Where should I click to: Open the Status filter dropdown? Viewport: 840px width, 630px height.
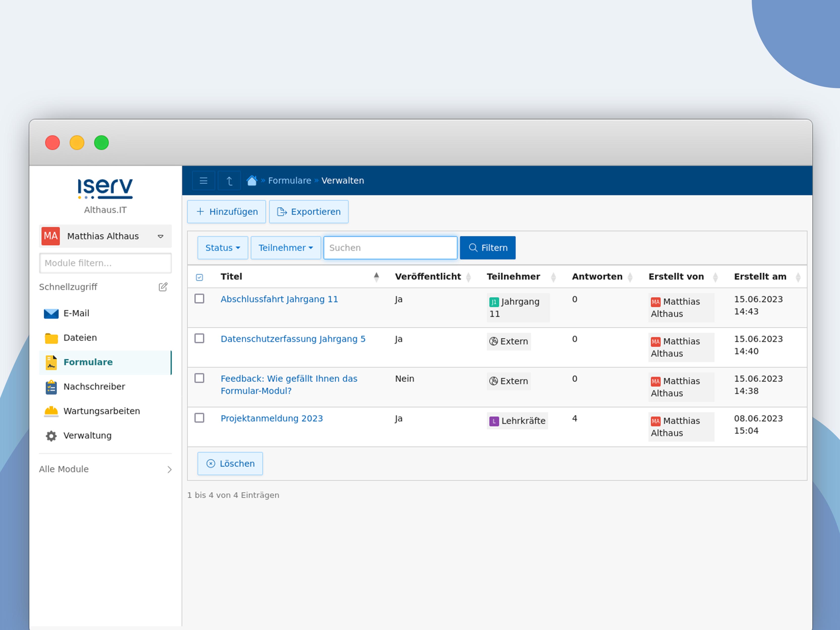[223, 248]
